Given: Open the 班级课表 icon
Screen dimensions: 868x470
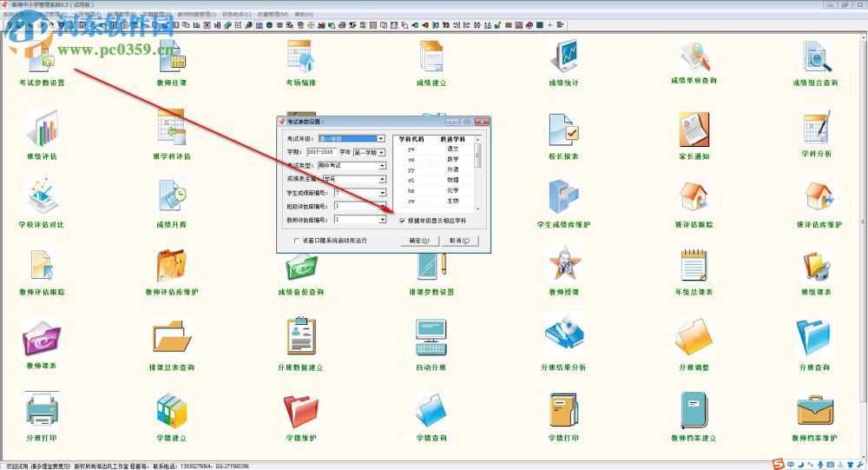Looking at the screenshot, I should [x=816, y=265].
